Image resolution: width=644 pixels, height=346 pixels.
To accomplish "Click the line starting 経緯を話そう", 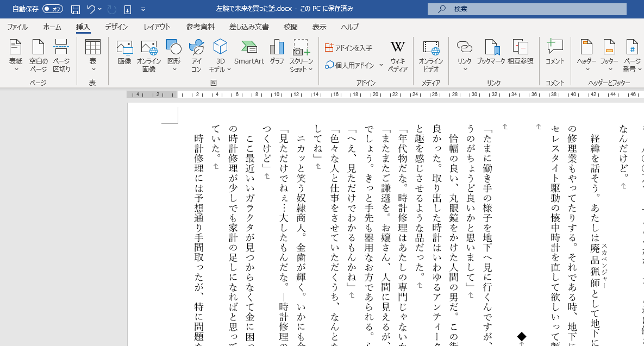I will [595, 239].
